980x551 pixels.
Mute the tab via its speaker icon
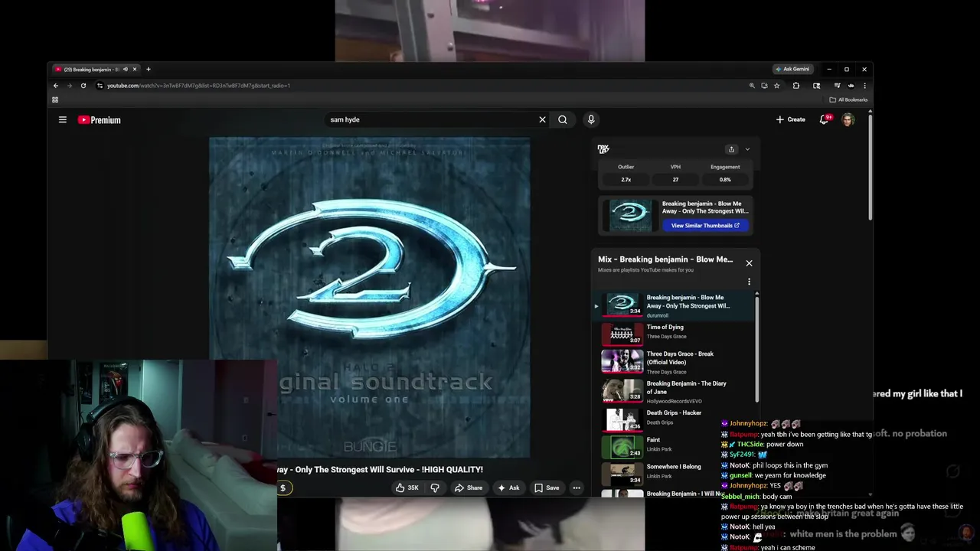(x=126, y=70)
